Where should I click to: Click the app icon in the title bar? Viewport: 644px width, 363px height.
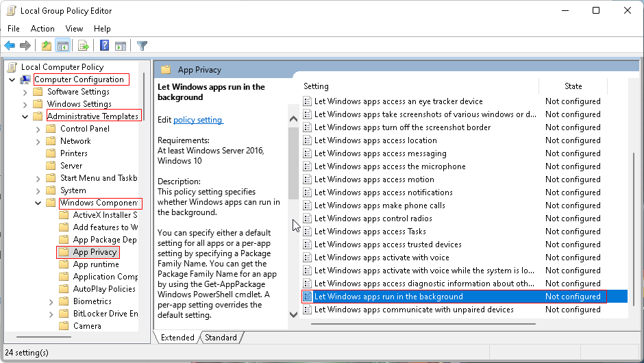(12, 11)
